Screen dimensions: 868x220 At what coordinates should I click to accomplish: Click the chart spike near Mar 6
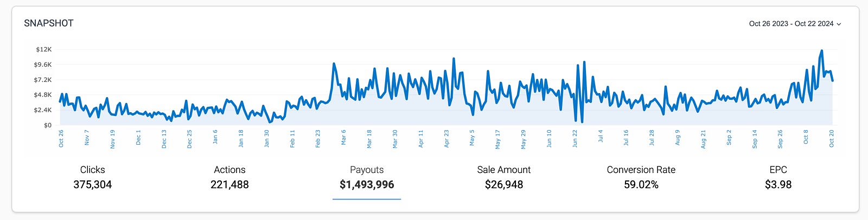click(x=334, y=64)
